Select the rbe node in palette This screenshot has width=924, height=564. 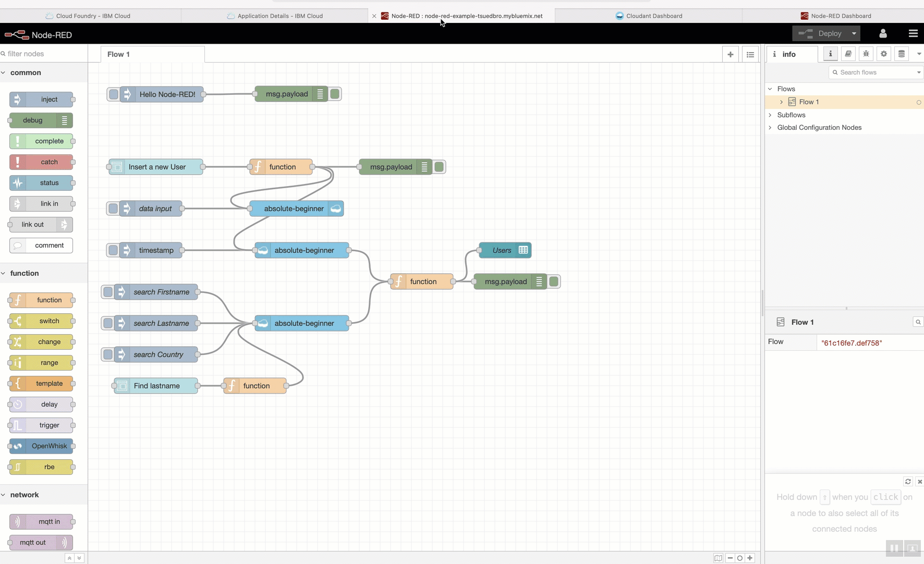click(41, 467)
